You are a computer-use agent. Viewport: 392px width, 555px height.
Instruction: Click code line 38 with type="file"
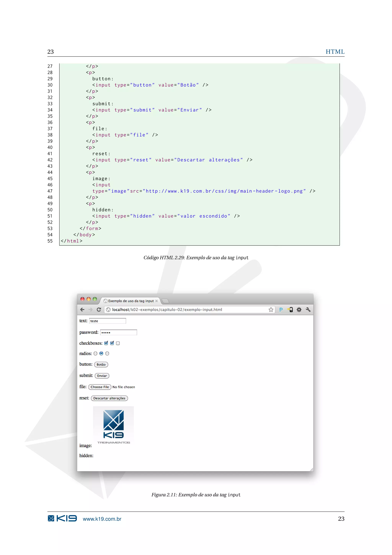point(125,135)
